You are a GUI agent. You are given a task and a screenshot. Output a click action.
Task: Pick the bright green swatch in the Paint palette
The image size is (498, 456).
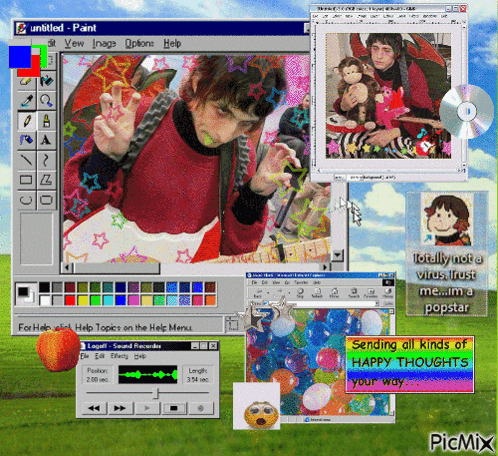point(96,300)
